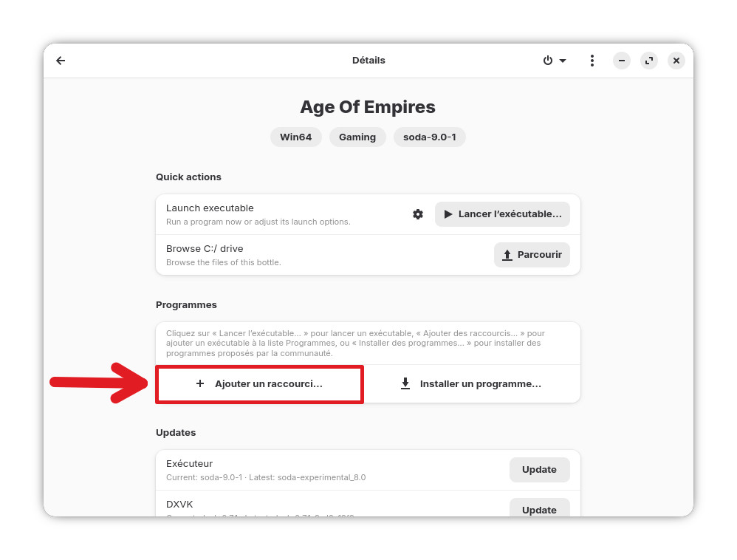
Task: Click Installer un programme
Action: pos(471,384)
